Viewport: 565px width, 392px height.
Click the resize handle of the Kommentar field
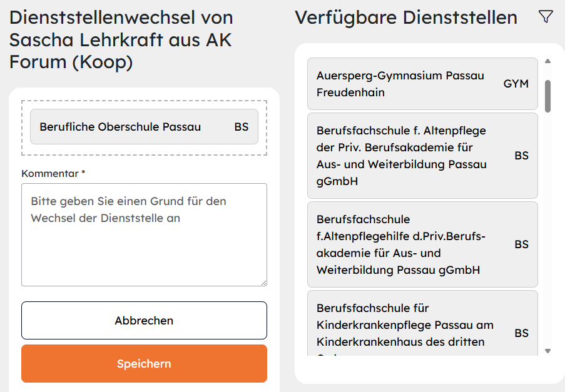click(263, 283)
